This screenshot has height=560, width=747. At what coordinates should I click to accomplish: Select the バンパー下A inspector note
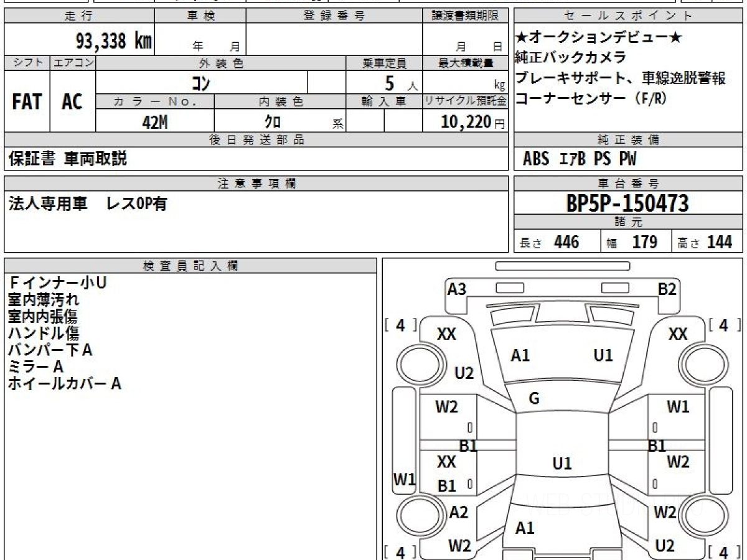pyautogui.click(x=50, y=350)
